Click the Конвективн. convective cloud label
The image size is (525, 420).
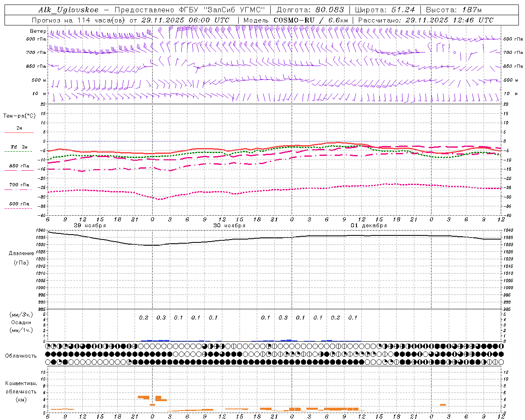21,383
